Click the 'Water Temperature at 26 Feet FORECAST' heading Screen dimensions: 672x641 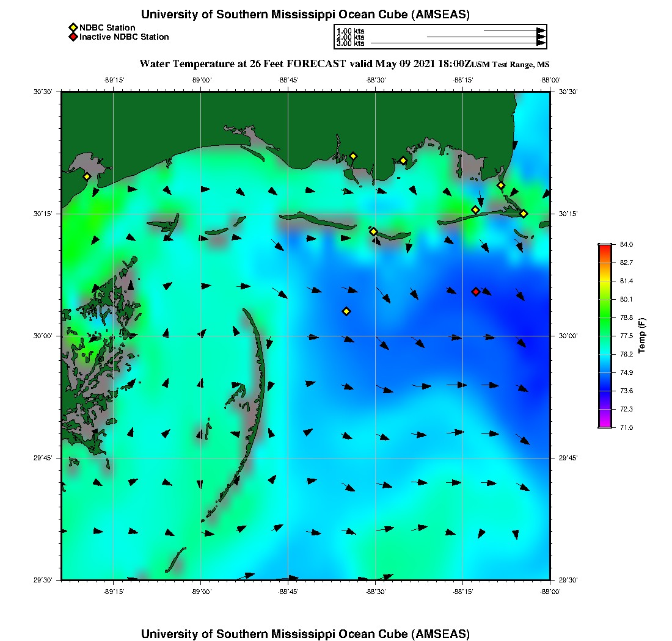point(243,64)
